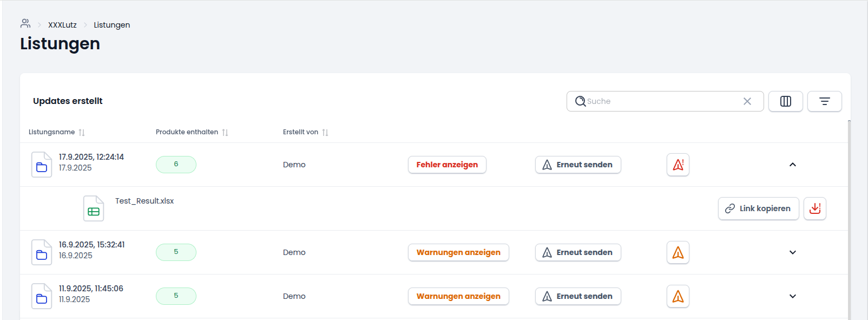This screenshot has height=320, width=868.
Task: Clear the search field with the X icon
Action: click(747, 101)
